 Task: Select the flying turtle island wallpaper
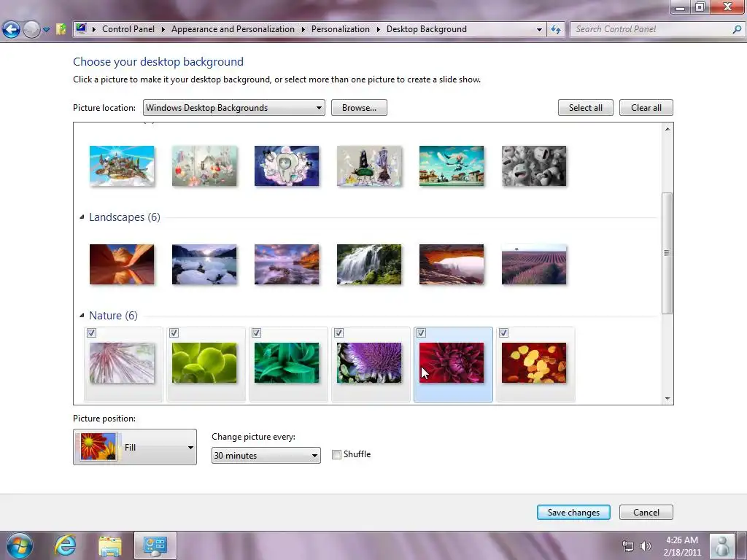pos(122,166)
